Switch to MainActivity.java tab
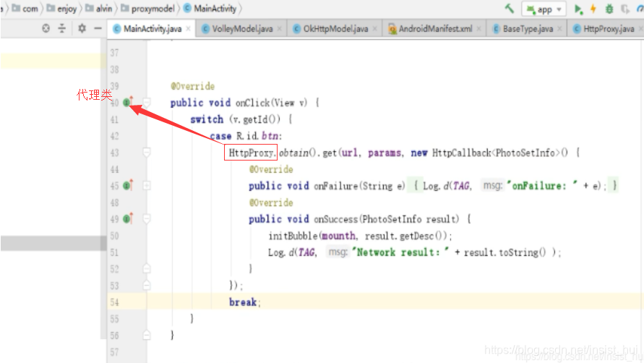 pyautogui.click(x=152, y=29)
